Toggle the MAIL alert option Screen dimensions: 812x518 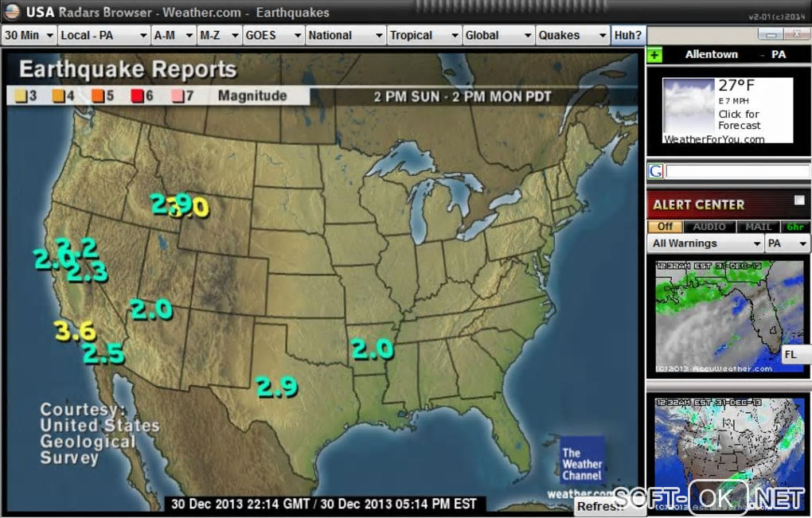[x=758, y=227]
